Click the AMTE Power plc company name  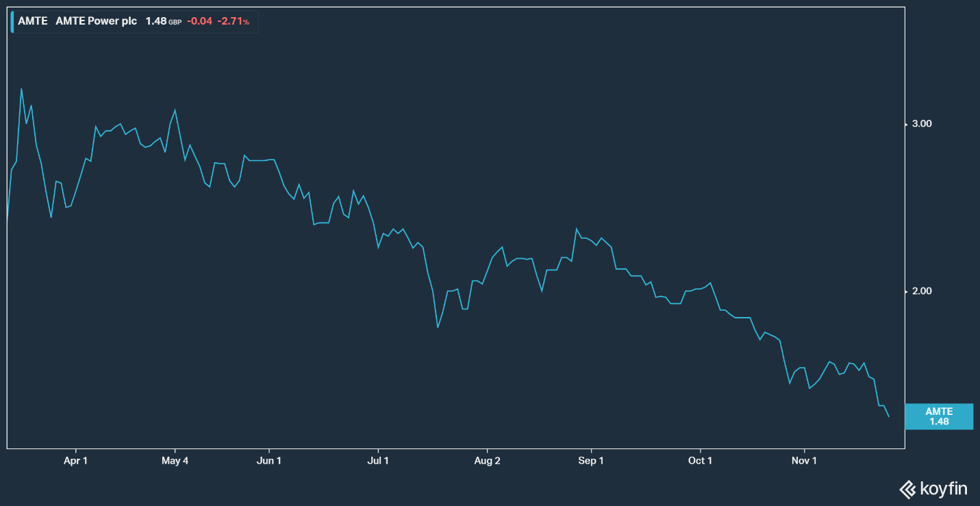pyautogui.click(x=96, y=21)
